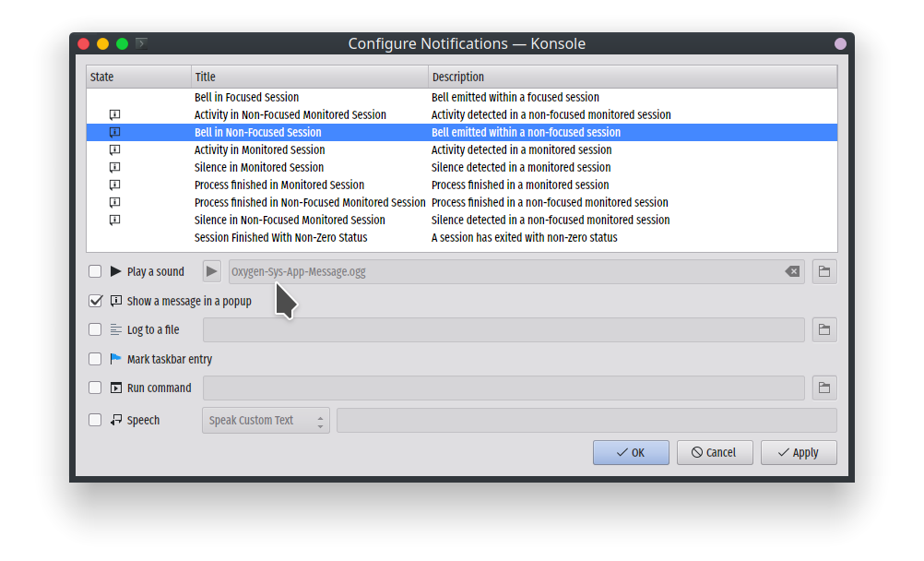Uncheck Show a message in a popup

click(95, 301)
